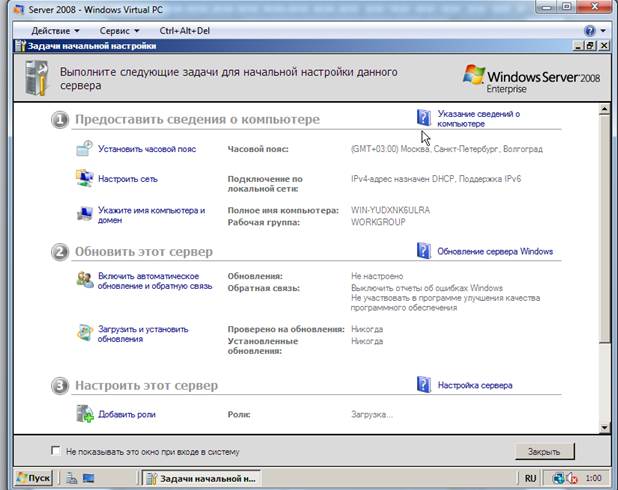
Task: Click the 'Настроить этот сервер' heading
Action: click(x=146, y=385)
